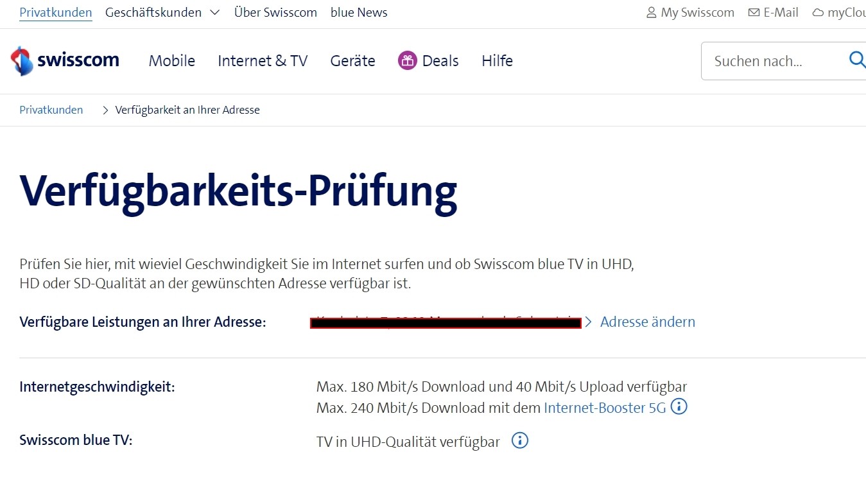The width and height of the screenshot is (866, 504).
Task: Show info for TV UHD quality
Action: pyautogui.click(x=520, y=440)
